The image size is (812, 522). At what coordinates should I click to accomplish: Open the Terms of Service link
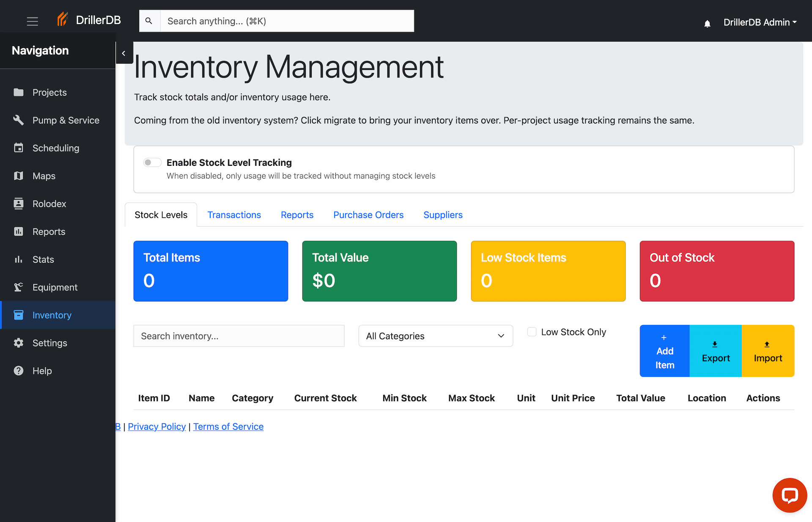[x=228, y=426]
